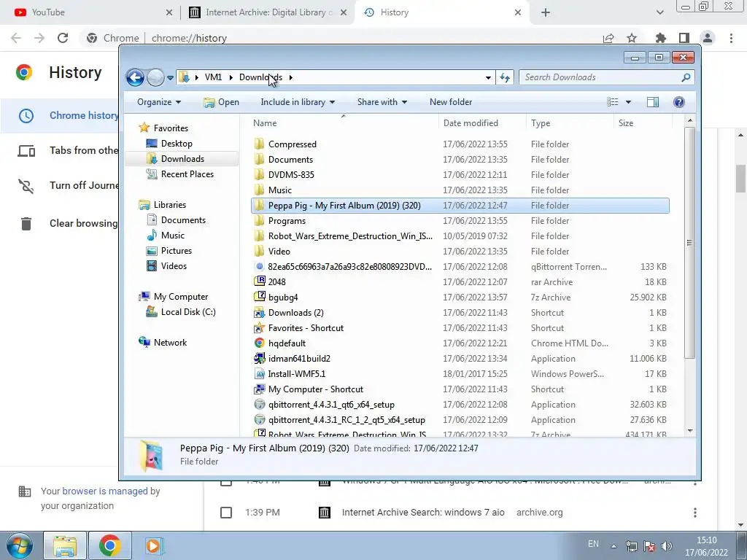Switch to the YouTube tab in Chrome
This screenshot has height=560, width=747.
click(90, 12)
